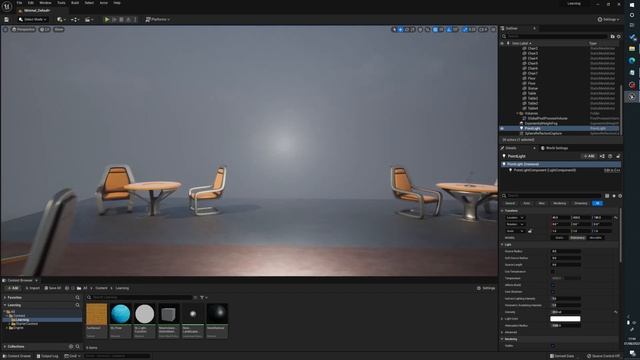The width and height of the screenshot is (640, 360).
Task: Click Save All in Content Browser
Action: 53,288
